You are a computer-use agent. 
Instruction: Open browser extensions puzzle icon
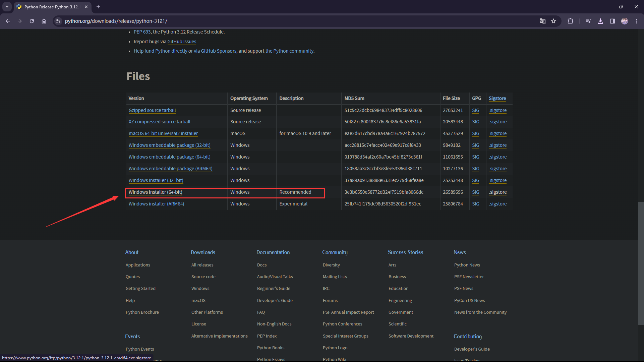570,21
